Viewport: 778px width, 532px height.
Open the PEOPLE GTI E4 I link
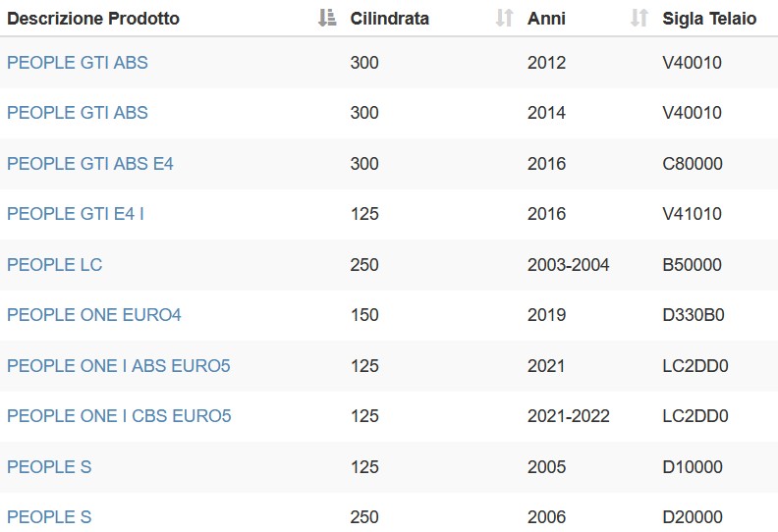(76, 214)
